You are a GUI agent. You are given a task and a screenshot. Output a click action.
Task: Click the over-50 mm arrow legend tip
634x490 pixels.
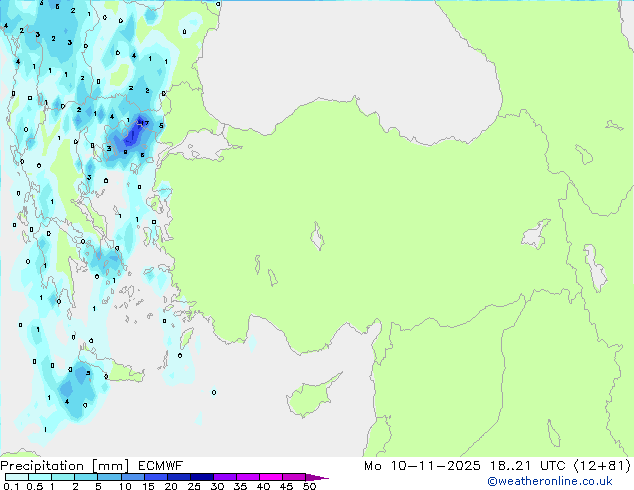317,477
